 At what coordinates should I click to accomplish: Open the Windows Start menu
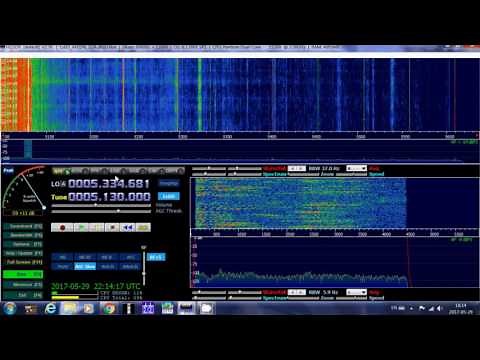point(9,309)
